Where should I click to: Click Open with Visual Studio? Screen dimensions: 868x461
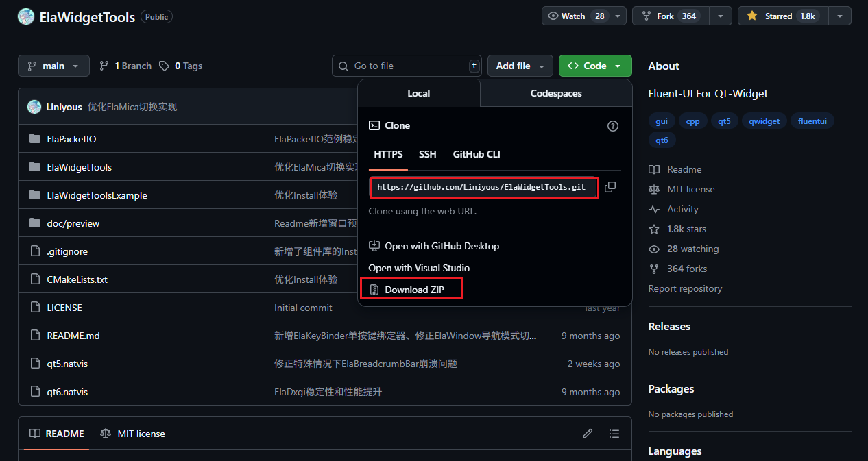click(x=419, y=268)
